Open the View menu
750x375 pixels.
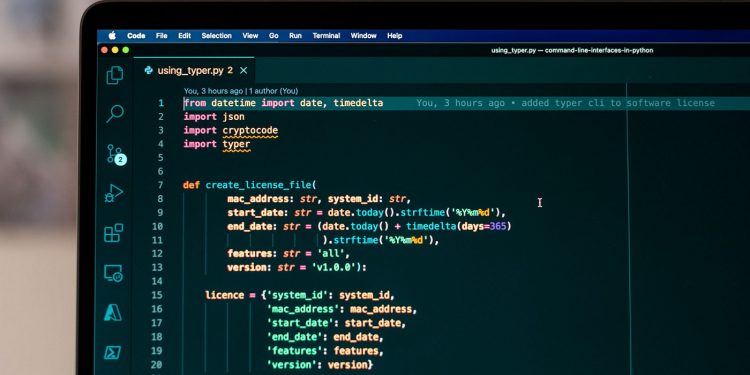pyautogui.click(x=250, y=35)
